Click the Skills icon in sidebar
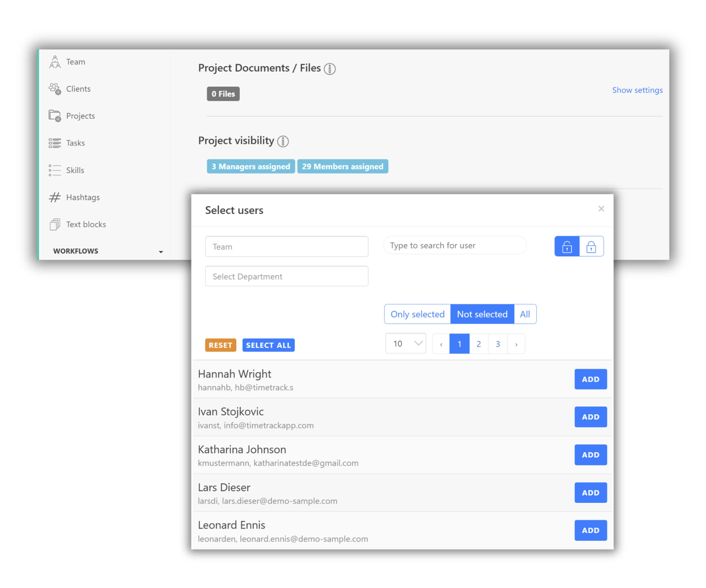This screenshot has height=588, width=706. click(x=55, y=170)
